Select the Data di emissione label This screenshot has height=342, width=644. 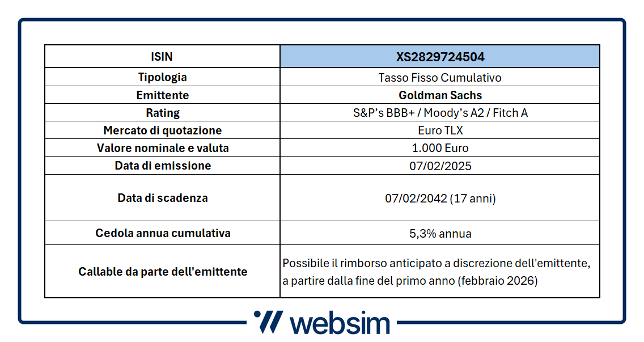coord(162,166)
